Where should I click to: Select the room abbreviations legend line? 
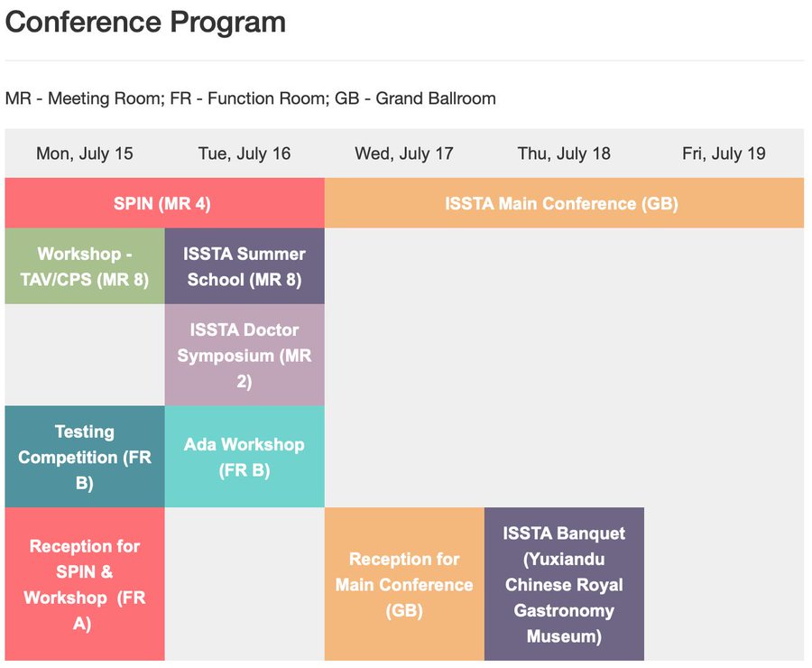click(251, 98)
